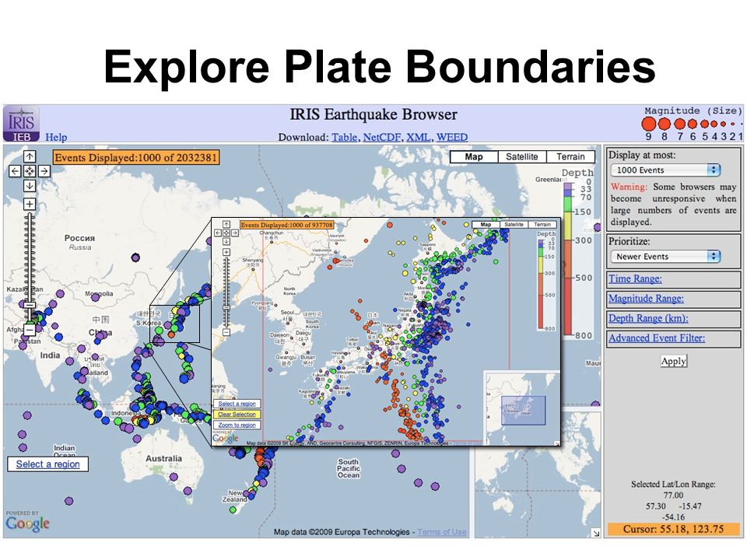Click the magnitude 7 legend circle
This screenshot has height=560, width=747.
[680, 124]
